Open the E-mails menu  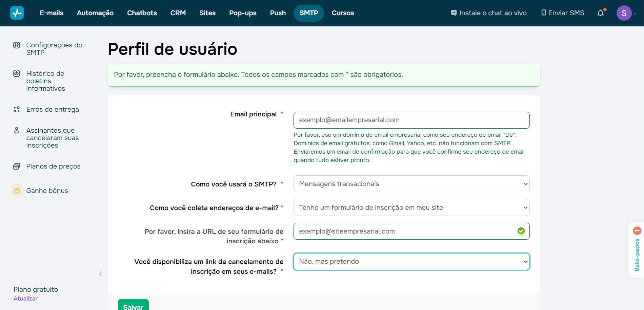pyautogui.click(x=52, y=13)
